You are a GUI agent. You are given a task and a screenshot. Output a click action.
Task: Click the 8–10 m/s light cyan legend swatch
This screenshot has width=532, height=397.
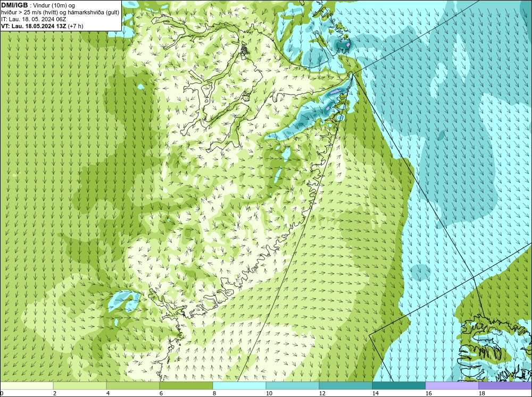(239, 385)
